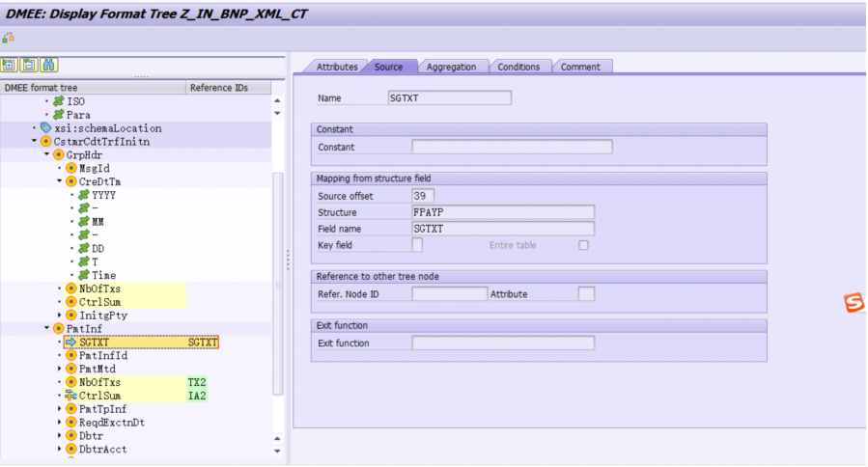Open the Attributes tab
The width and height of the screenshot is (868, 467).
pyautogui.click(x=337, y=67)
